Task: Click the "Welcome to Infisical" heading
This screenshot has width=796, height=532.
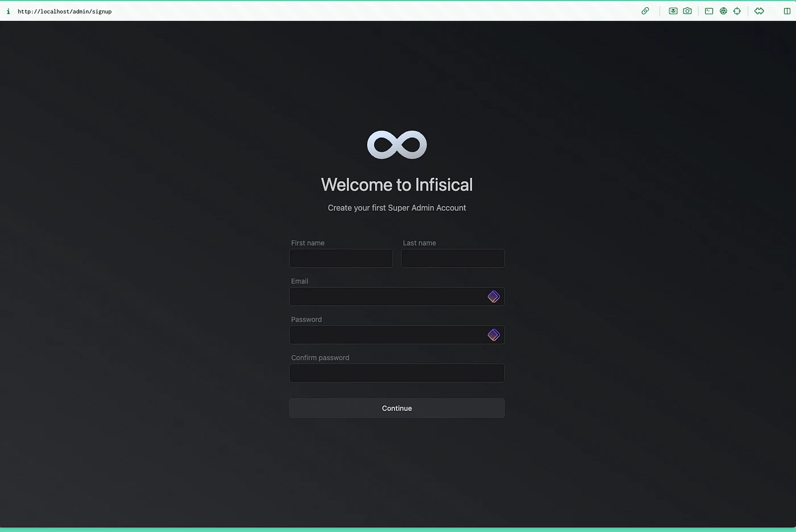Action: pos(397,185)
